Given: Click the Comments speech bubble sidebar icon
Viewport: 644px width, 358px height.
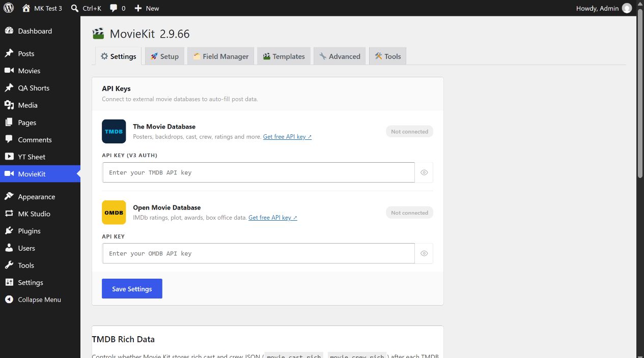Looking at the screenshot, I should (9, 139).
